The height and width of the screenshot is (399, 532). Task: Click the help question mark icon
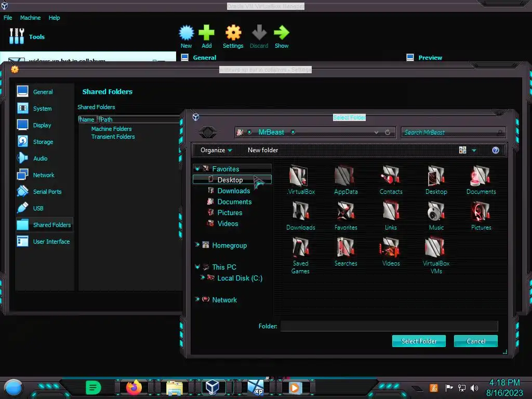[x=495, y=150]
